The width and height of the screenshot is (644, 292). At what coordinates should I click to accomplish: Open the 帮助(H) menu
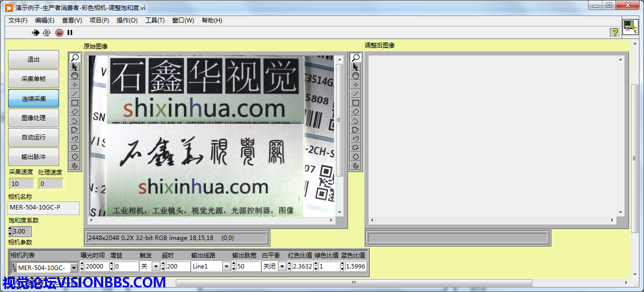(x=212, y=20)
